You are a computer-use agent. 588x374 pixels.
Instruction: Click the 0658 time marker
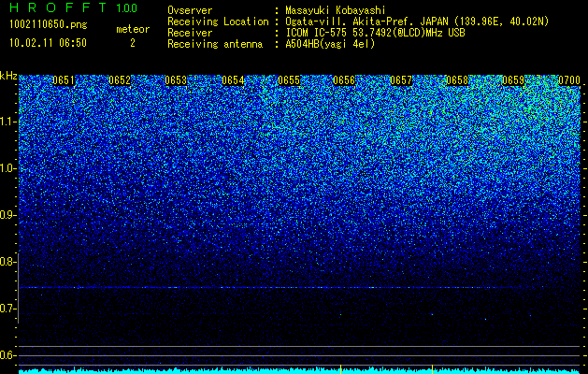tap(457, 80)
